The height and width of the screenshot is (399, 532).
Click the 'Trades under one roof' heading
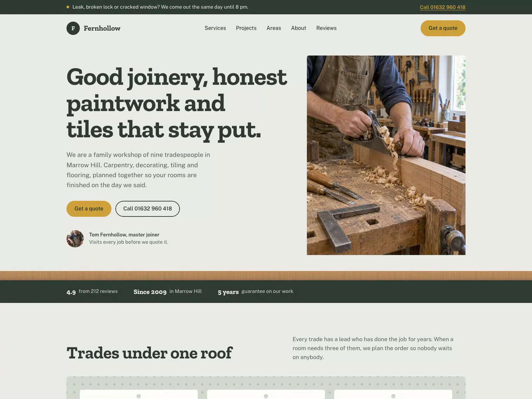[149, 353]
